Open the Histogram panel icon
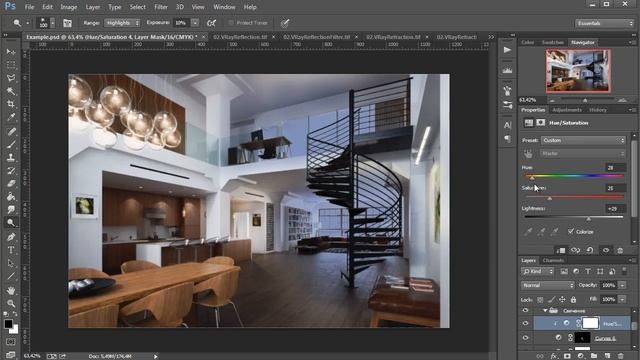640x360 pixels. 507,70
